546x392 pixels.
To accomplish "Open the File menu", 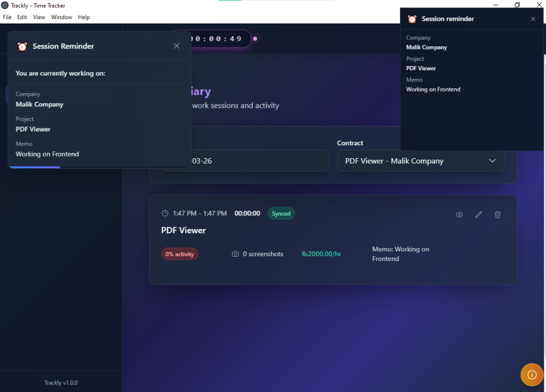I will click(x=7, y=17).
